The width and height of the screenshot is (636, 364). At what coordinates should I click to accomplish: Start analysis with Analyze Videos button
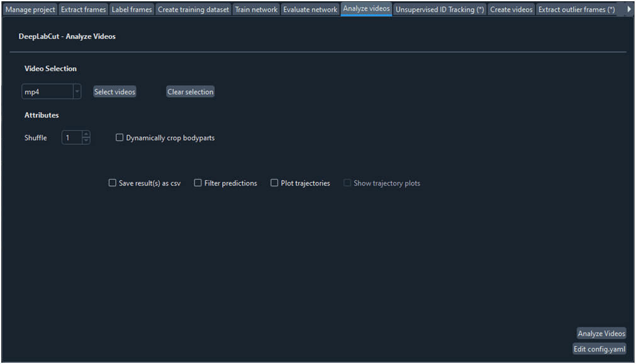[601, 334]
